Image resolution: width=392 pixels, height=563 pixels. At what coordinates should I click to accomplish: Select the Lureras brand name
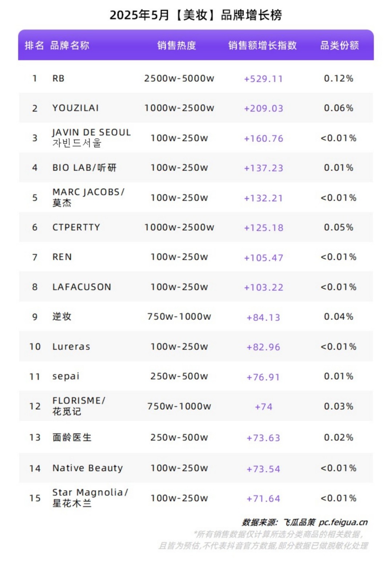click(x=71, y=347)
